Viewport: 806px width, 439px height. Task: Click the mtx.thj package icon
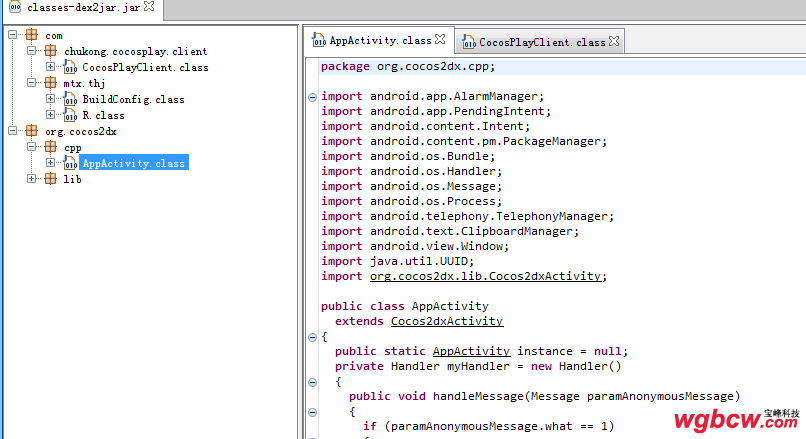(x=50, y=84)
